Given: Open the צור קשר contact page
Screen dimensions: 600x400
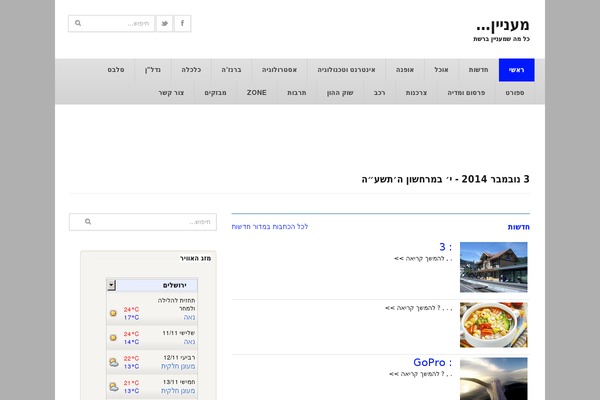Looking at the screenshot, I should [x=172, y=92].
